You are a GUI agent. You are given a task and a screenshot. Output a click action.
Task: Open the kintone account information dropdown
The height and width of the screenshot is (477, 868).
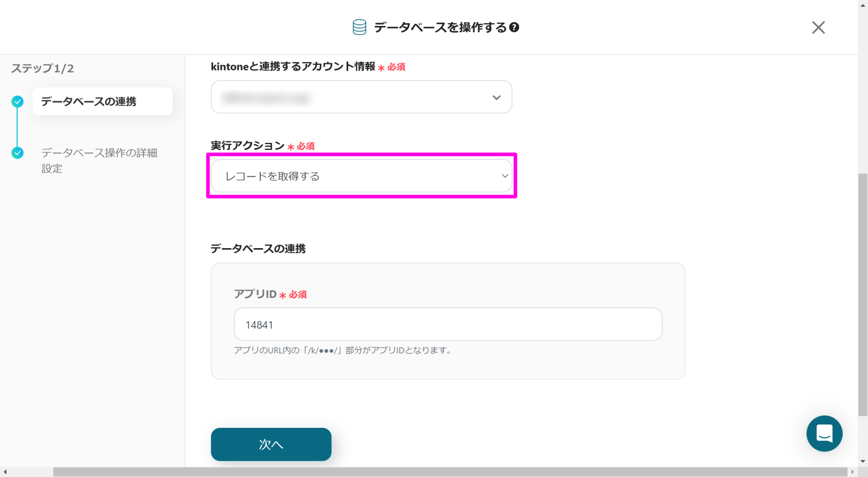361,97
